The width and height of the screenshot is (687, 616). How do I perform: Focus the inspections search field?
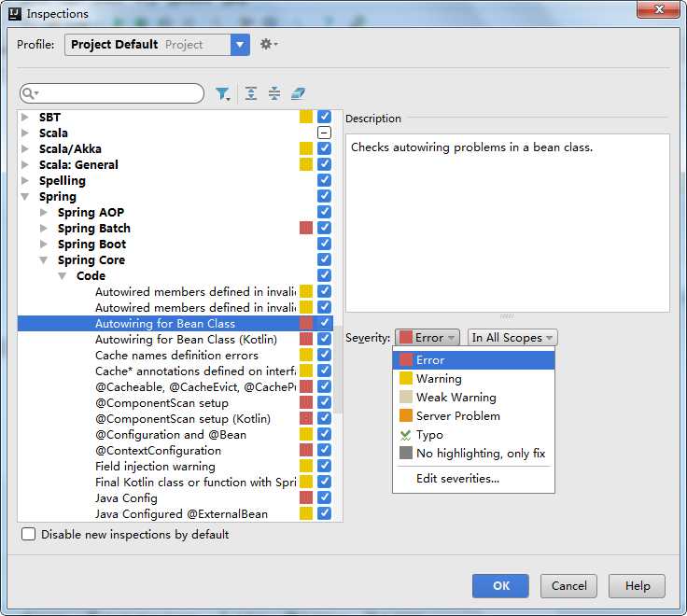point(112,93)
